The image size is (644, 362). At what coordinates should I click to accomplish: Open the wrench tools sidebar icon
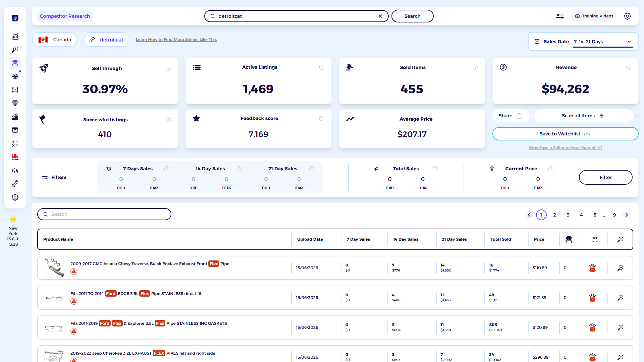[15, 184]
